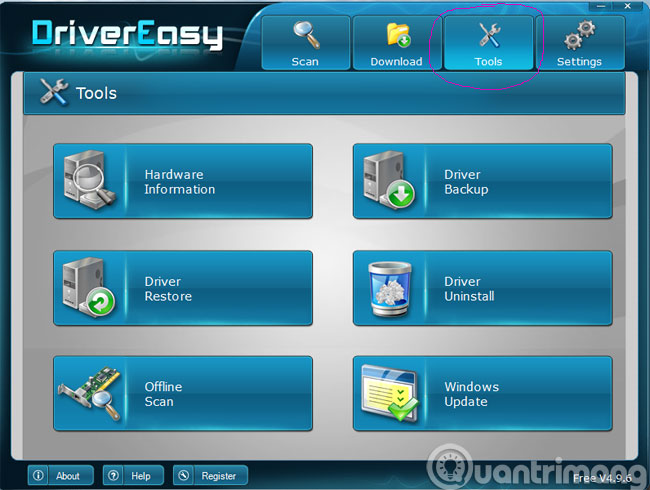The height and width of the screenshot is (490, 650).
Task: Open Windows Update text label
Action: click(471, 394)
